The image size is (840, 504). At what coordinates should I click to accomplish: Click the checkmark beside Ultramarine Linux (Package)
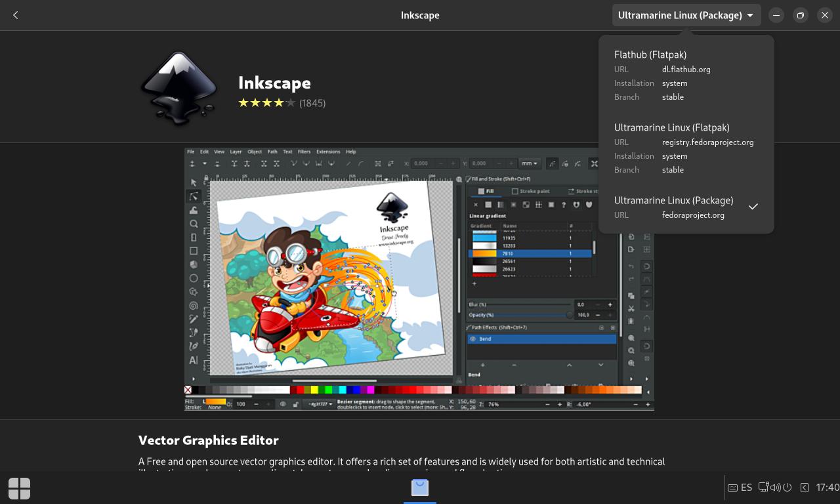[753, 207]
